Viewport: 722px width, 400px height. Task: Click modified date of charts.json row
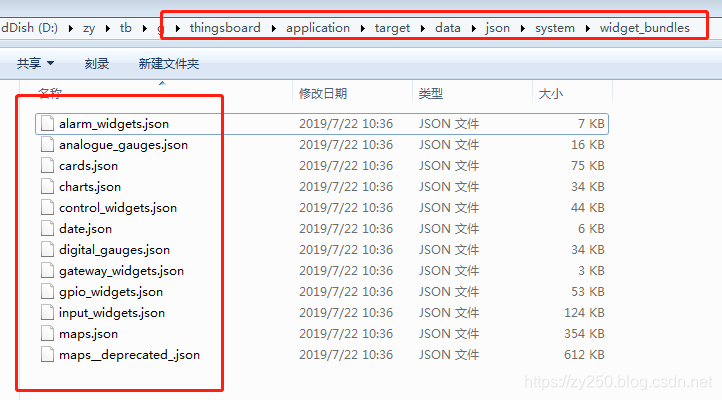tap(346, 187)
